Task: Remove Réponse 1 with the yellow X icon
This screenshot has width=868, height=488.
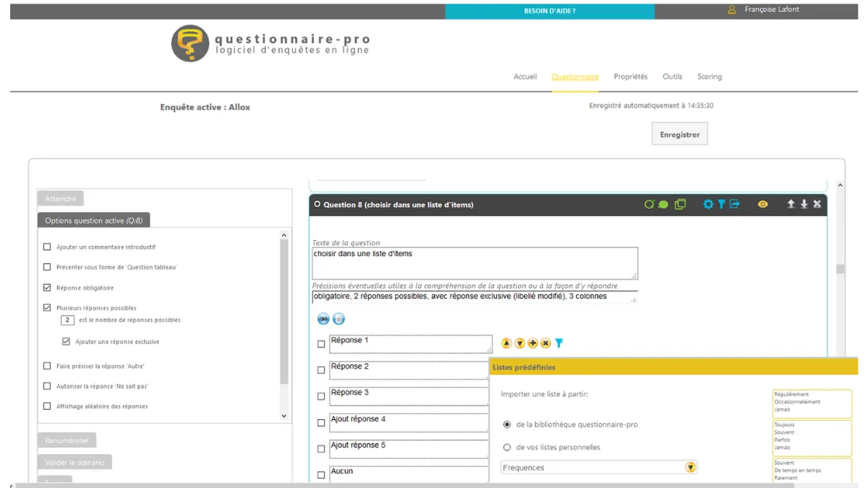Action: pos(545,343)
